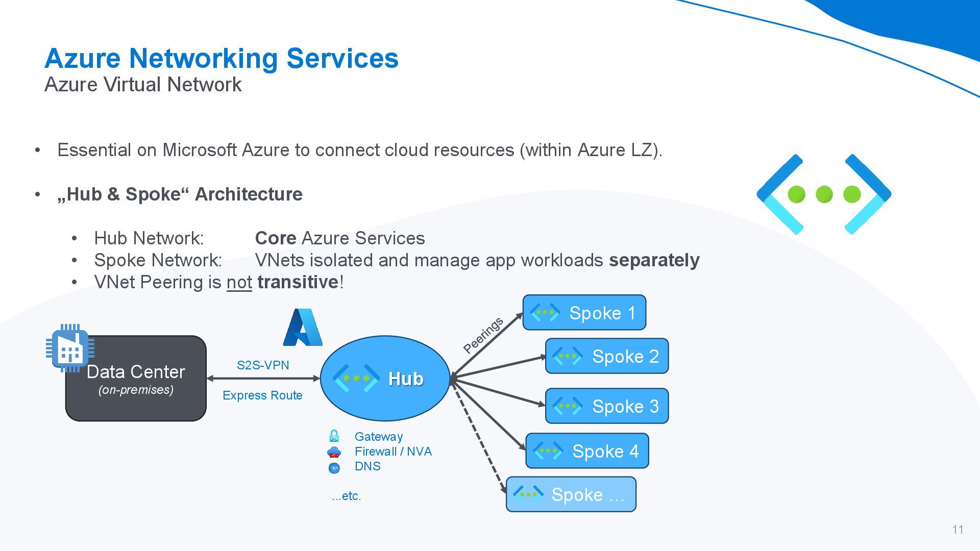Click the rotated Peerings label
Viewport: 980px width, 551px height.
(x=483, y=335)
